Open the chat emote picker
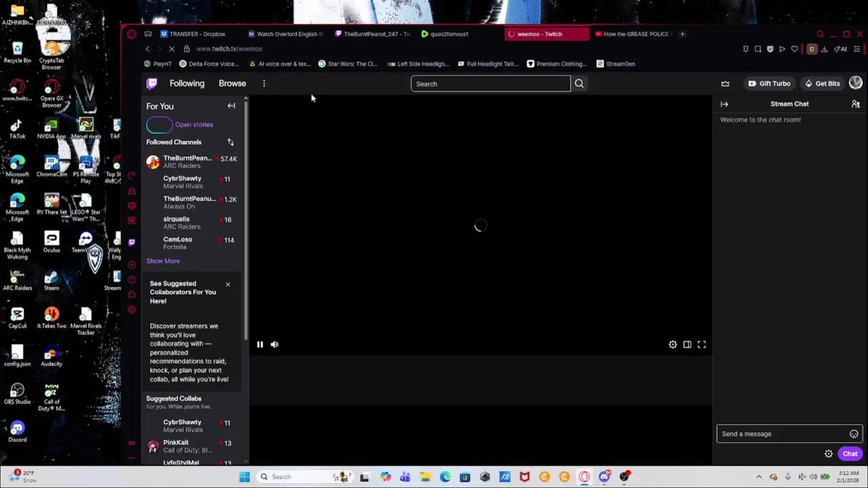The image size is (868, 488). (854, 434)
